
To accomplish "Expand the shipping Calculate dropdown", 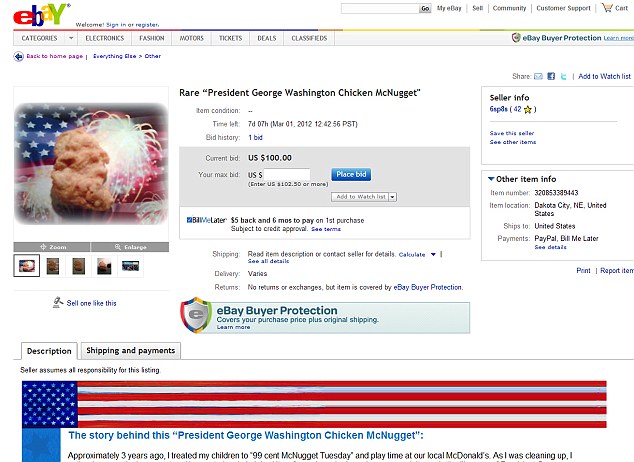I will tap(433, 255).
